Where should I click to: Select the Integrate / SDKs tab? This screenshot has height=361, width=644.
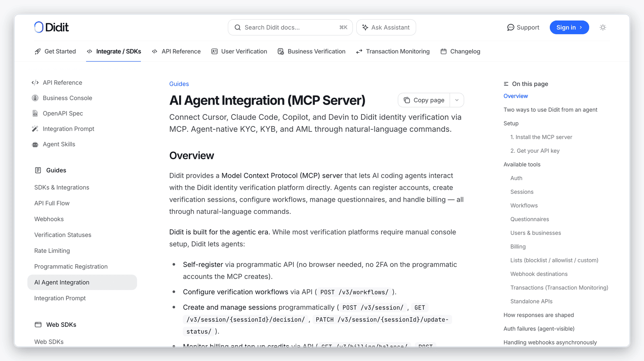coord(114,51)
